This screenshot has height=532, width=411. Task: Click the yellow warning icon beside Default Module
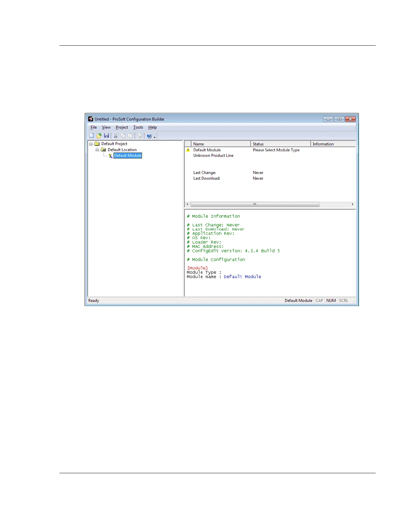pos(188,150)
